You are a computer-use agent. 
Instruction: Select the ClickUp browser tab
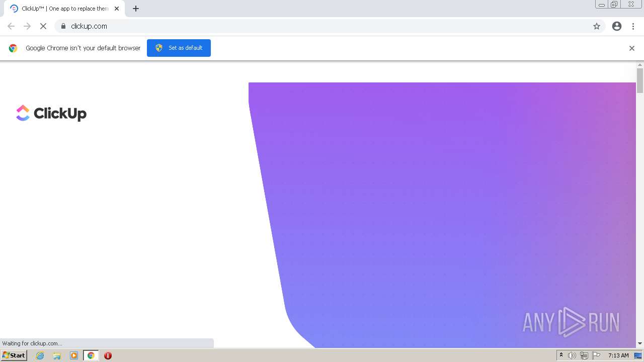(64, 9)
